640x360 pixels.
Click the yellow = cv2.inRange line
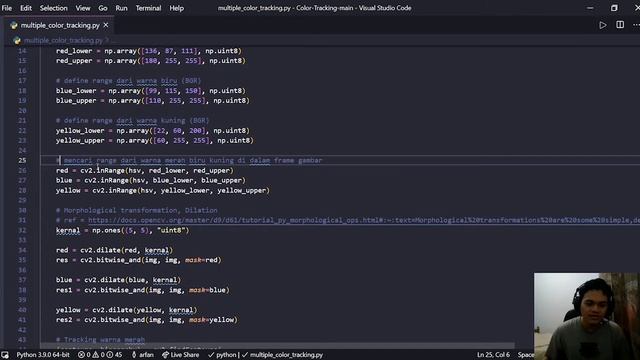[163, 190]
